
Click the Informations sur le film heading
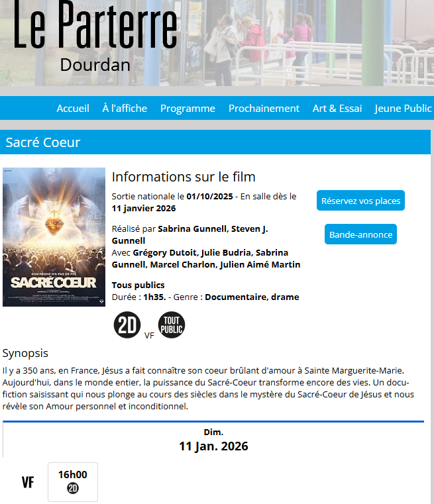[x=184, y=177]
